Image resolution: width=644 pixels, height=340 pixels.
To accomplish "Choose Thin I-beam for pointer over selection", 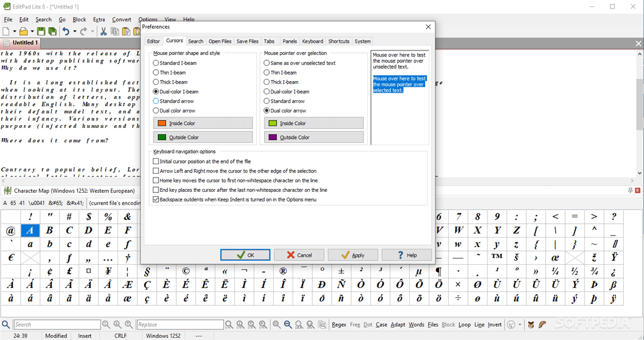I will [266, 72].
